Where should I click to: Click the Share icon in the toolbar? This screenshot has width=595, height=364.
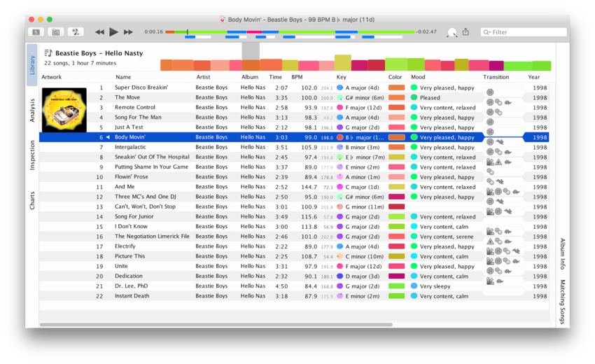click(x=465, y=32)
